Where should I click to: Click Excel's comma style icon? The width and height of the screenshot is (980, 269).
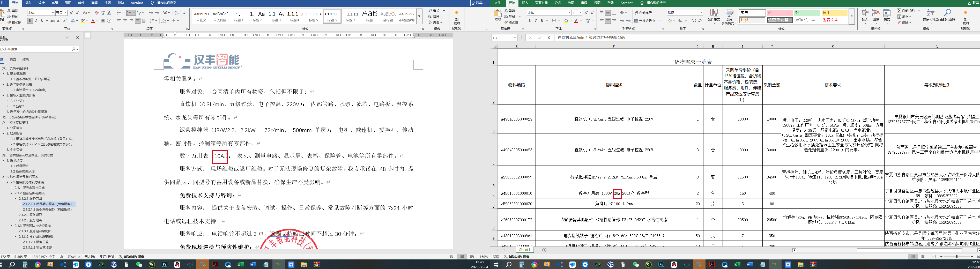click(686, 21)
